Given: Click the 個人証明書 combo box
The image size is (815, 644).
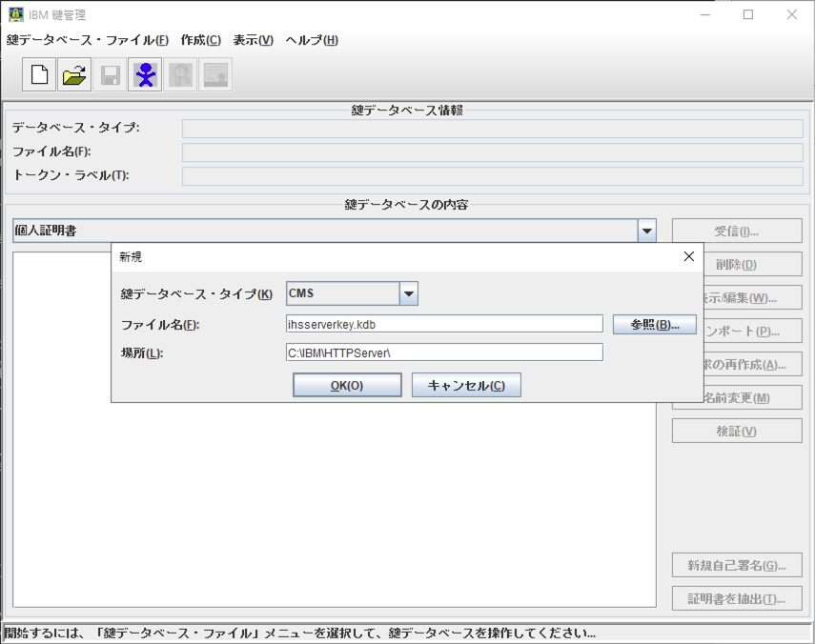Looking at the screenshot, I should (x=335, y=231).
